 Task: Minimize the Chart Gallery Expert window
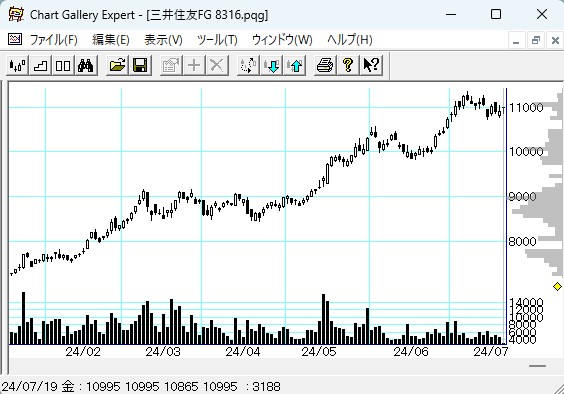451,14
